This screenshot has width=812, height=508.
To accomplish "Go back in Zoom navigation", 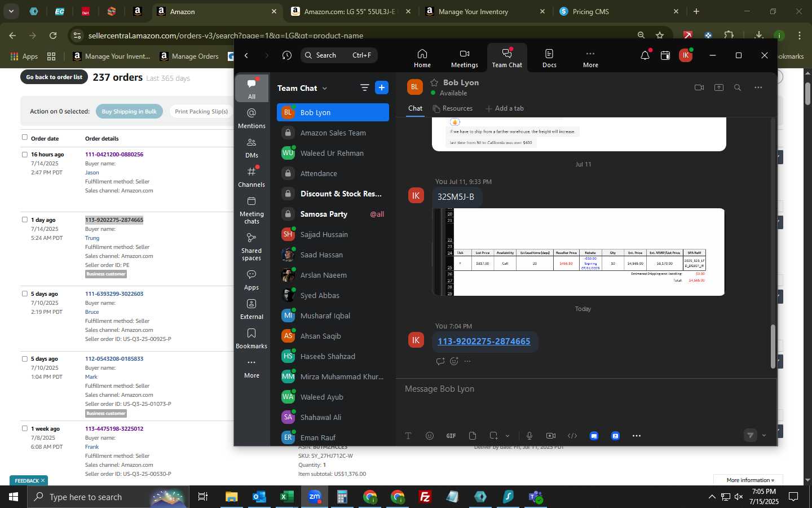I will pyautogui.click(x=246, y=55).
